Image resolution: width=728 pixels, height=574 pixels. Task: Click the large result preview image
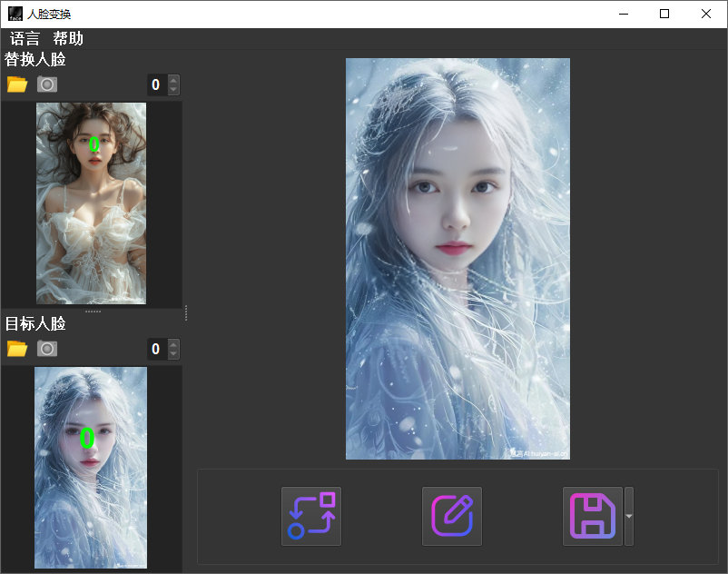(457, 257)
